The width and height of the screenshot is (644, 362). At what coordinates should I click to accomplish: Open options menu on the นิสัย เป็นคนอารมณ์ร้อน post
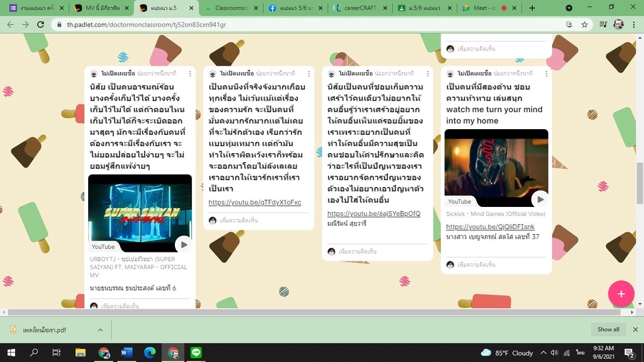(190, 74)
